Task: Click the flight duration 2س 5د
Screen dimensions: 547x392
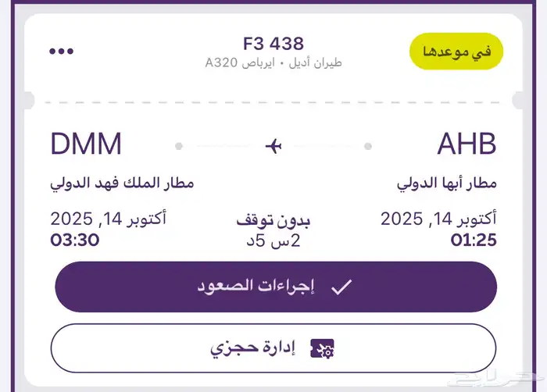Action: pyautogui.click(x=273, y=241)
